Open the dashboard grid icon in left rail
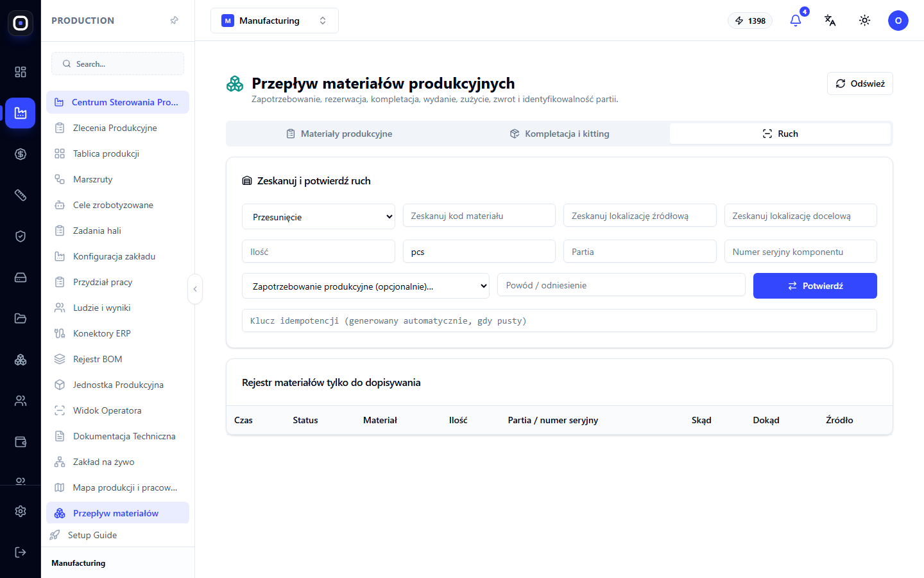This screenshot has height=578, width=924. [x=21, y=72]
